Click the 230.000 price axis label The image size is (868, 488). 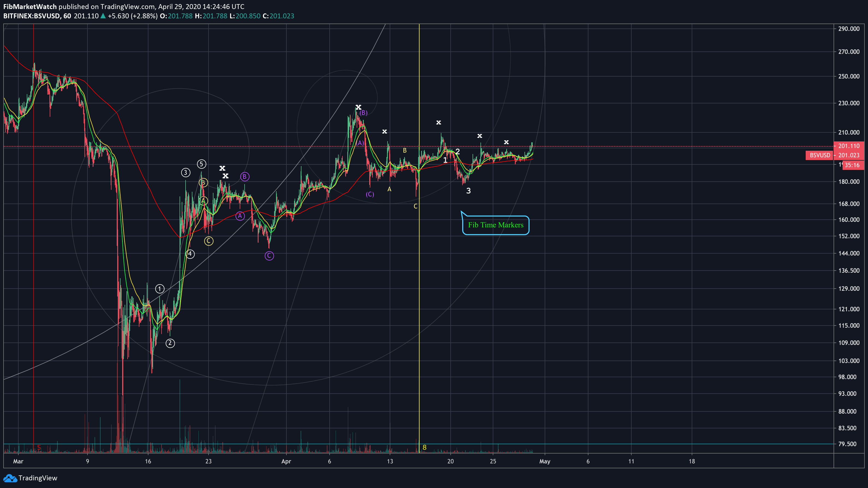point(849,103)
